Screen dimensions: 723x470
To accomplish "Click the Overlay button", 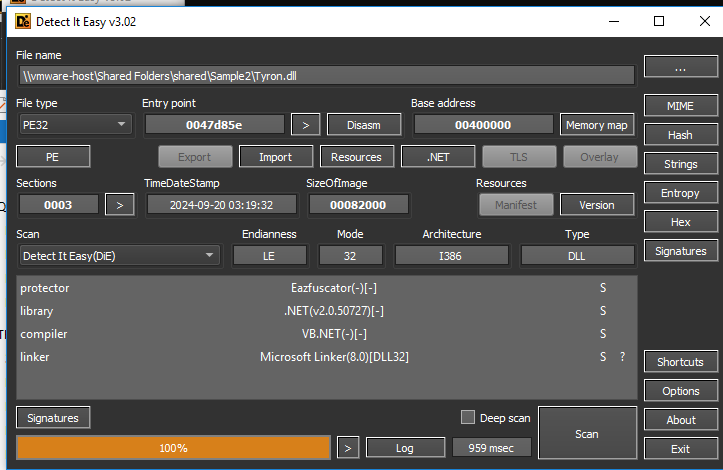I will coord(599,157).
